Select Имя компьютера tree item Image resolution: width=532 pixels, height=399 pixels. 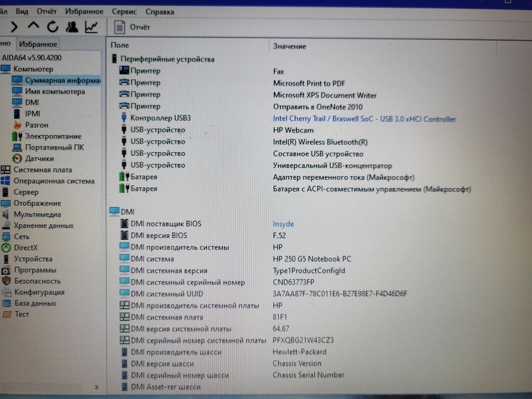(48, 92)
